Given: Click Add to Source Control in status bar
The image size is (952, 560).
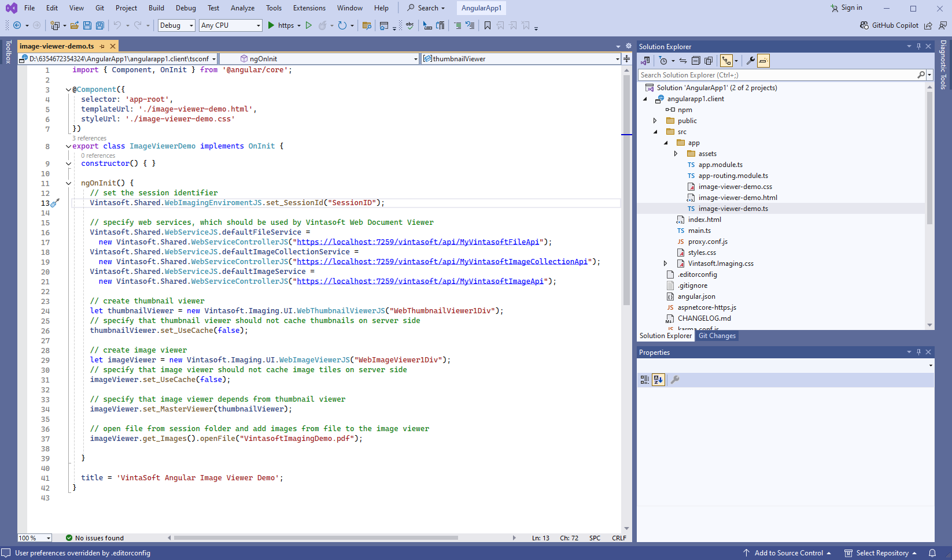Looking at the screenshot, I should [788, 553].
